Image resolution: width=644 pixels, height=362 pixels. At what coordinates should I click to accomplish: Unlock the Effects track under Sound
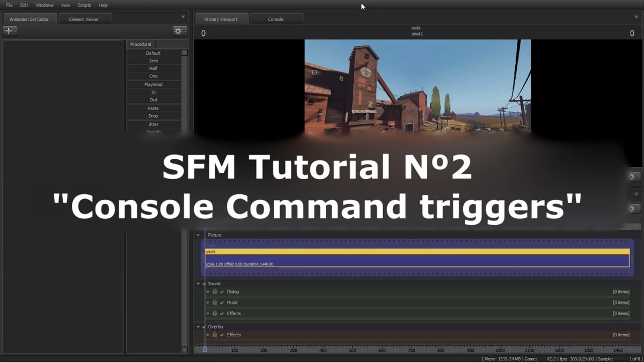pos(215,313)
